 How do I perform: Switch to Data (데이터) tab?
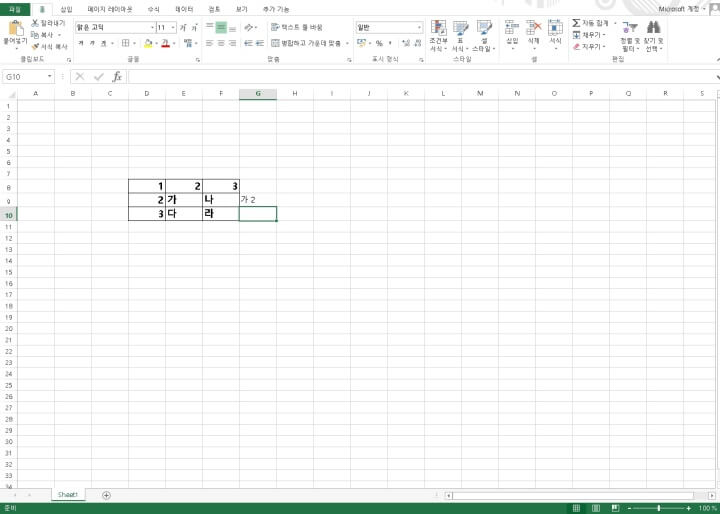pos(184,9)
